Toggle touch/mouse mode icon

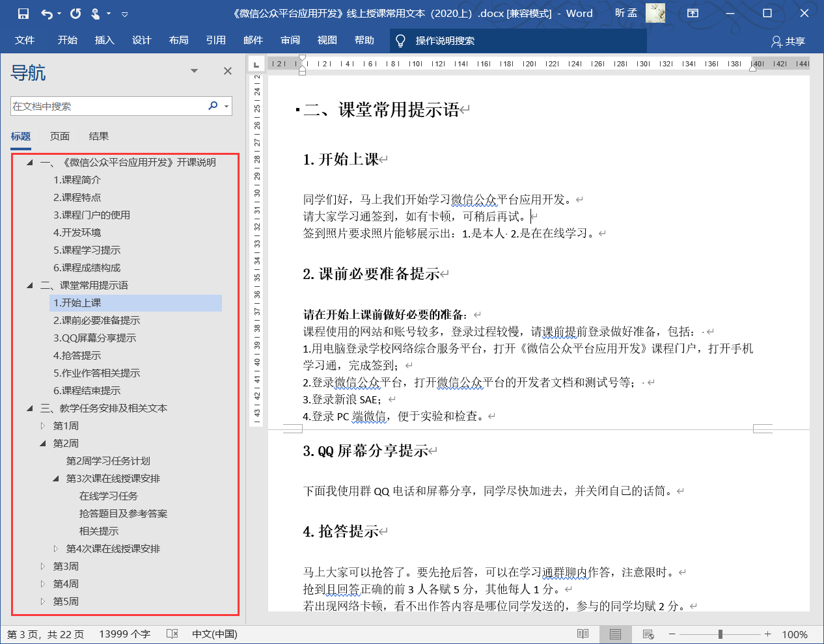96,13
